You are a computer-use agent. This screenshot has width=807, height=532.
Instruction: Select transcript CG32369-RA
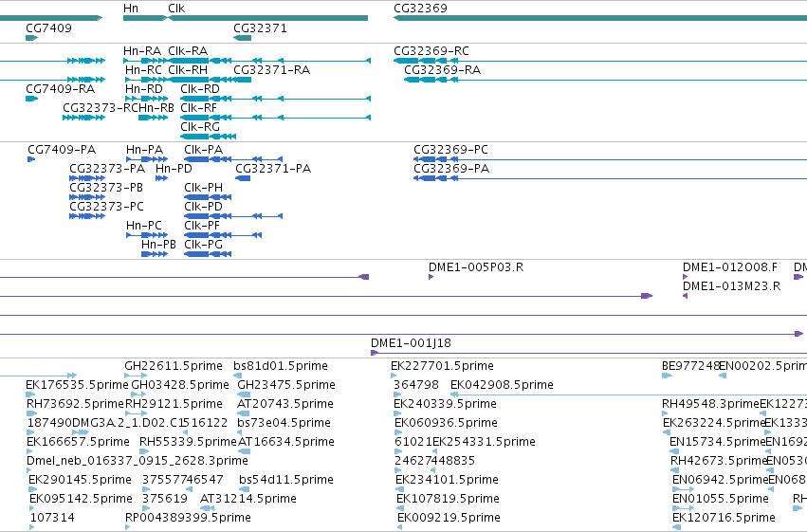pos(443,70)
